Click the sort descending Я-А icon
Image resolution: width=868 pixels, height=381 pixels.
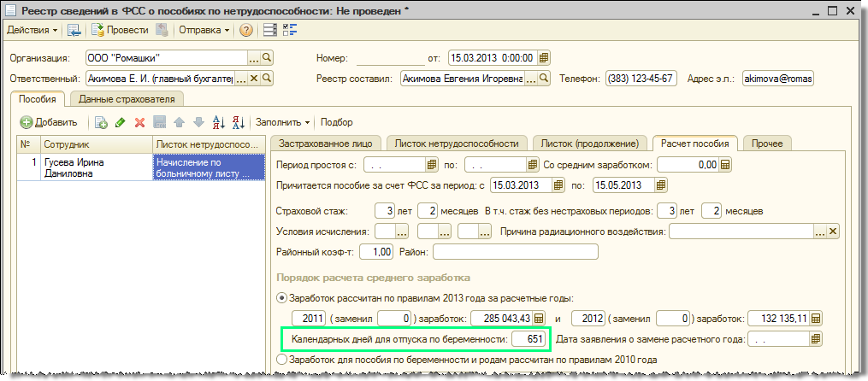tap(239, 123)
